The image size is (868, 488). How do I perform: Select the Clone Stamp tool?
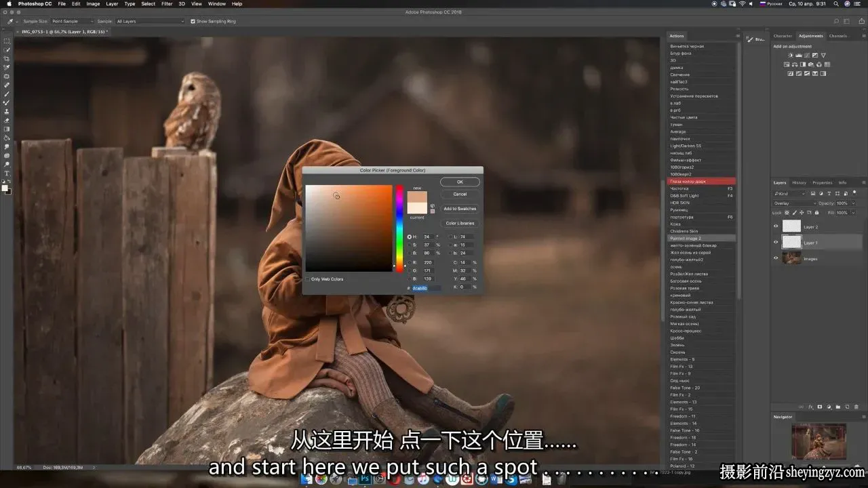[x=7, y=111]
